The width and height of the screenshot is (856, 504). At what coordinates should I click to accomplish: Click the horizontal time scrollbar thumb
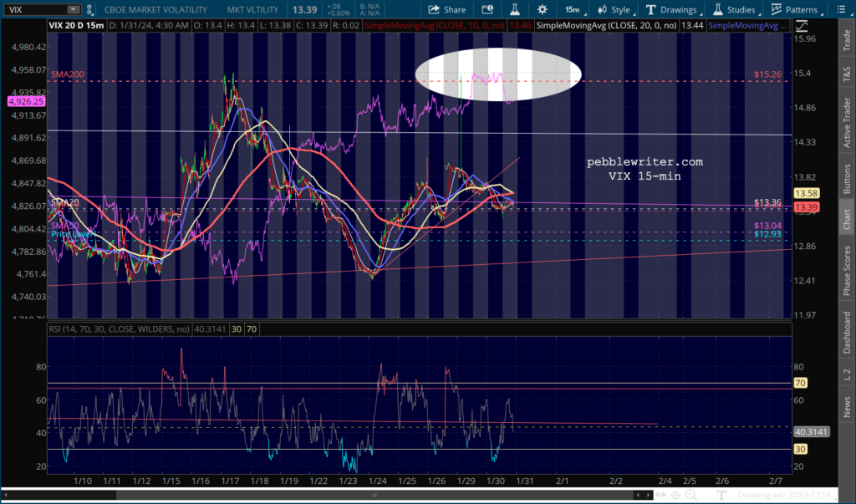point(376,496)
